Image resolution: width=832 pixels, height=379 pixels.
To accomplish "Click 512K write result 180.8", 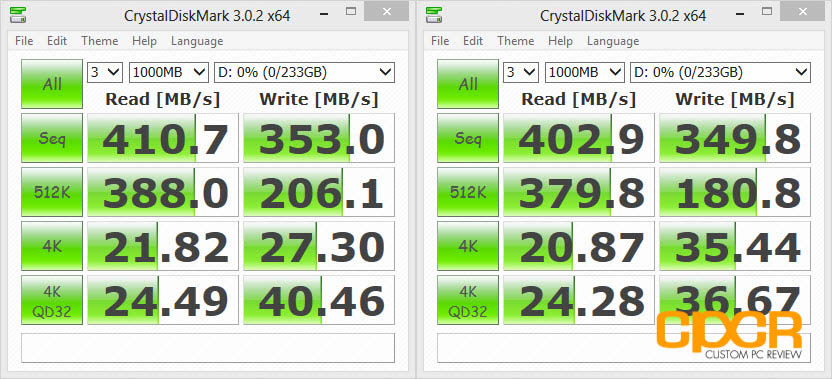I will pos(735,192).
